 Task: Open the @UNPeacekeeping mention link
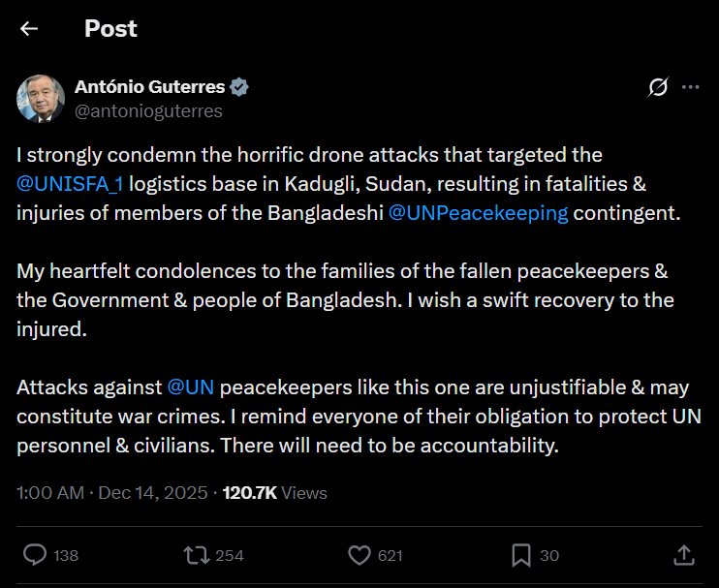(x=478, y=212)
